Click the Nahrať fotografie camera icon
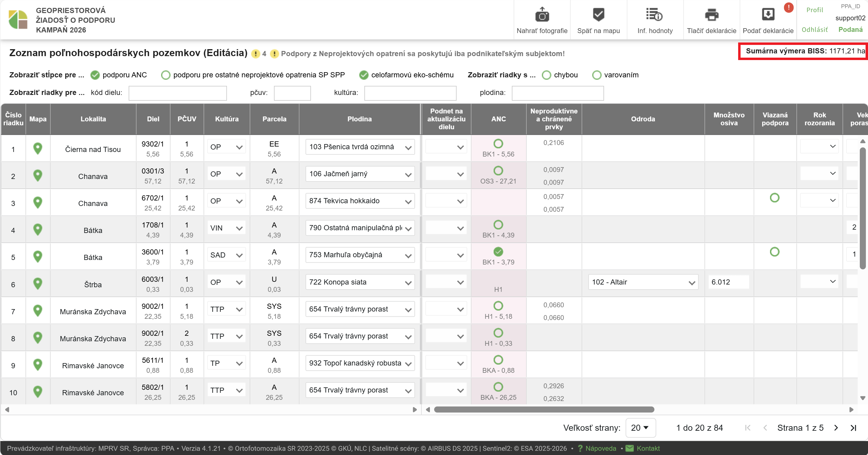This screenshot has width=868, height=455. click(x=542, y=15)
